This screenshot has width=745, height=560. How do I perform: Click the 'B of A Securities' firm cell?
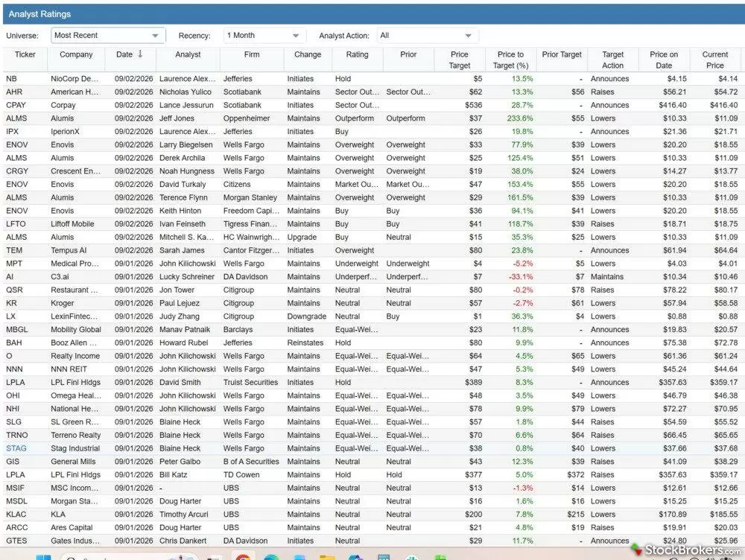[251, 461]
